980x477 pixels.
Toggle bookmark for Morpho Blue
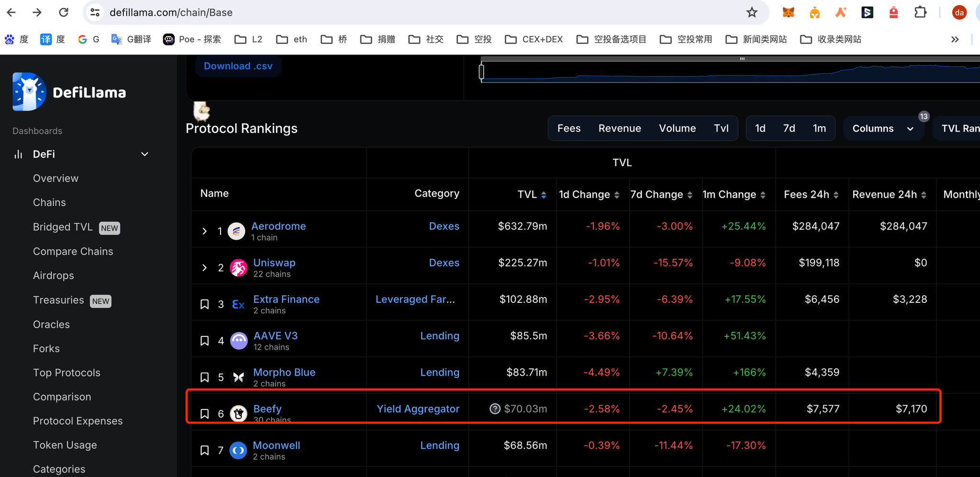205,377
